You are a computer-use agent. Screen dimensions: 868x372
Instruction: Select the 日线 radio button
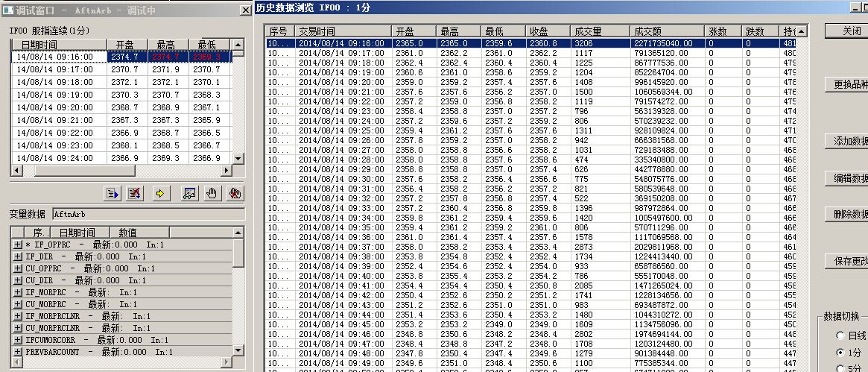pos(841,335)
